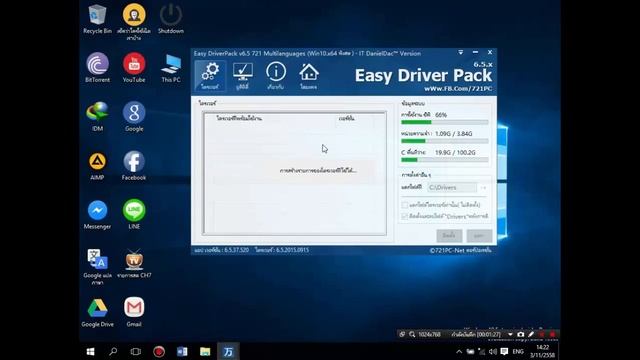The image size is (640, 360).
Task: Click the memory usage progress bar
Action: (x=444, y=141)
